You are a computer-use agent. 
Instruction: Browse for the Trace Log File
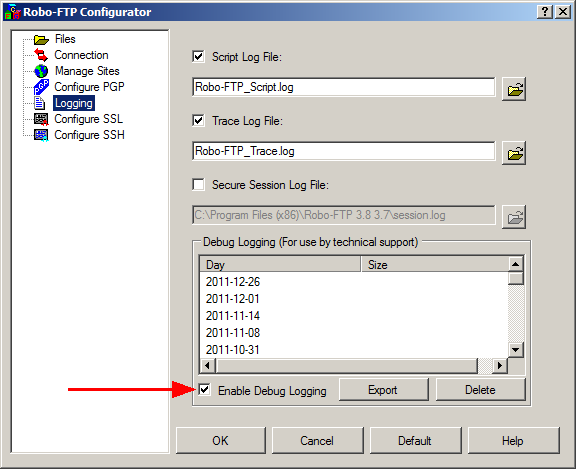pos(514,153)
